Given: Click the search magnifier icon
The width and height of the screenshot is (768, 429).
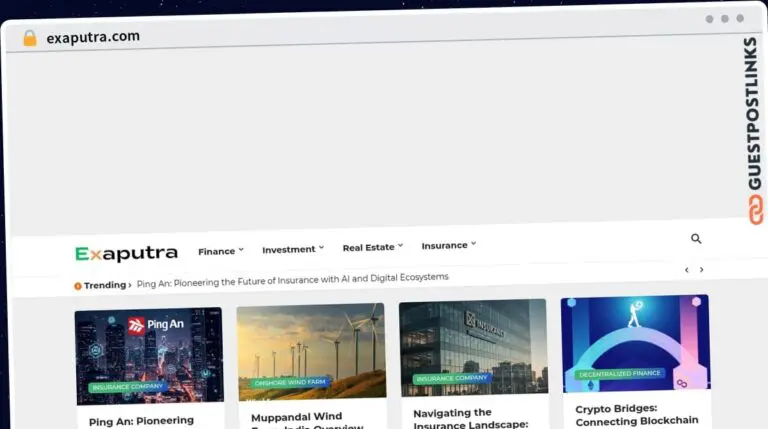Looking at the screenshot, I should pos(696,239).
